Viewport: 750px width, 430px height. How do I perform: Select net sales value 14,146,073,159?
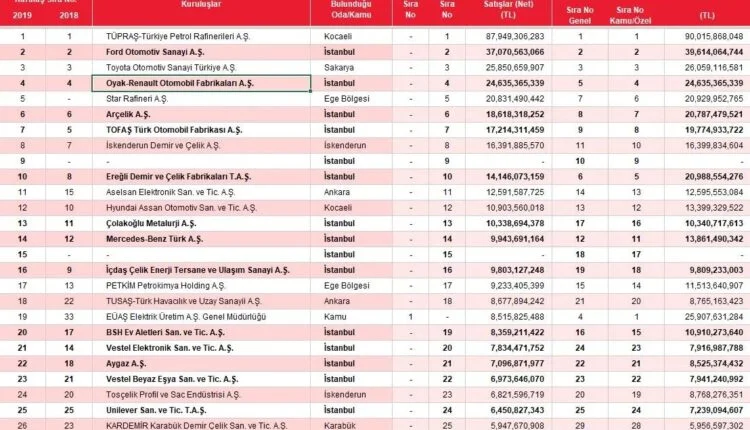click(515, 176)
